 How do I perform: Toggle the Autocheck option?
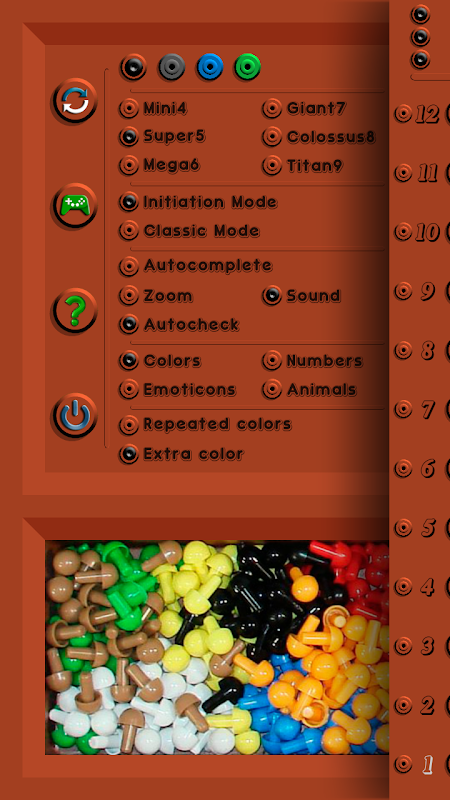pyautogui.click(x=179, y=324)
